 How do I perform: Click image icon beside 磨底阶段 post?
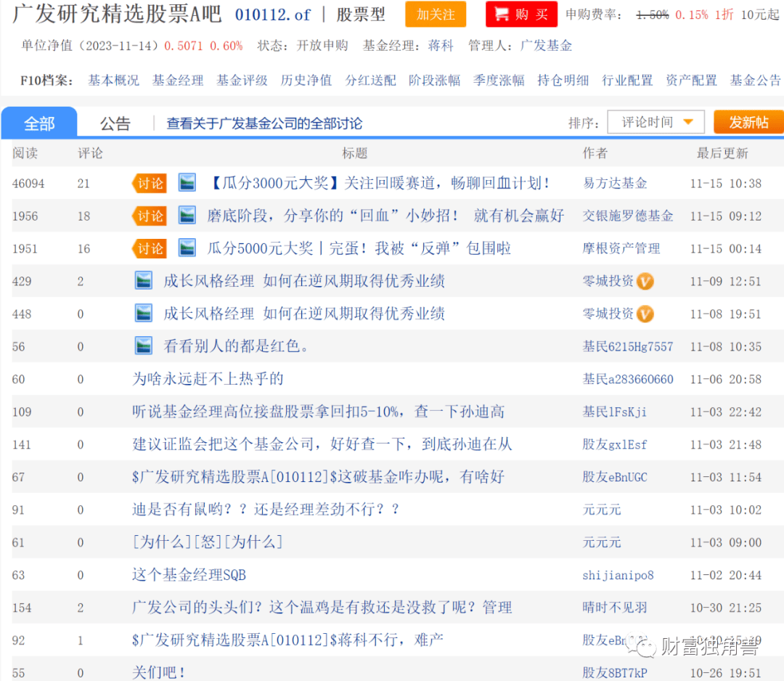pyautogui.click(x=187, y=216)
